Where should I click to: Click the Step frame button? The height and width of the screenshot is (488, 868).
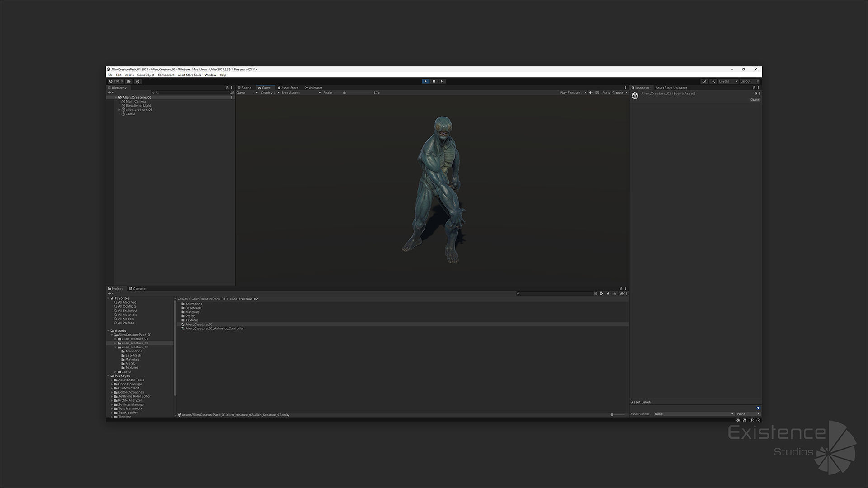click(x=442, y=81)
